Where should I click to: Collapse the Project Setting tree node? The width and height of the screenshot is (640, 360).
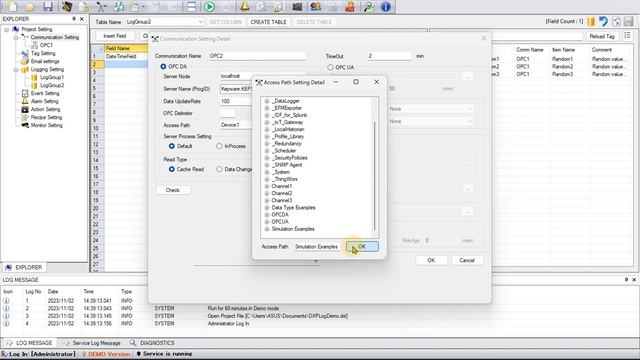pyautogui.click(x=7, y=29)
